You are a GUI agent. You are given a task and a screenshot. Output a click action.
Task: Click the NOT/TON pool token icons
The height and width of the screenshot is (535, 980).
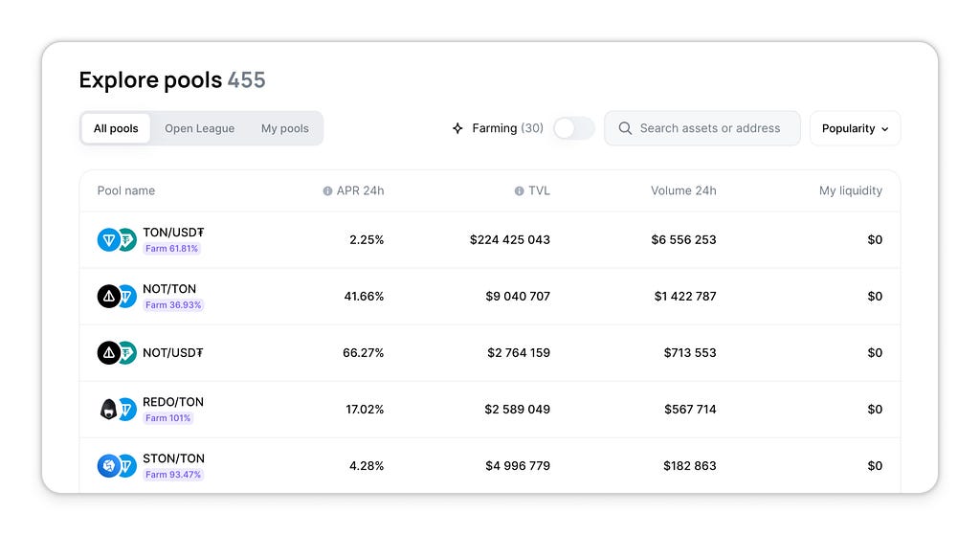(117, 297)
